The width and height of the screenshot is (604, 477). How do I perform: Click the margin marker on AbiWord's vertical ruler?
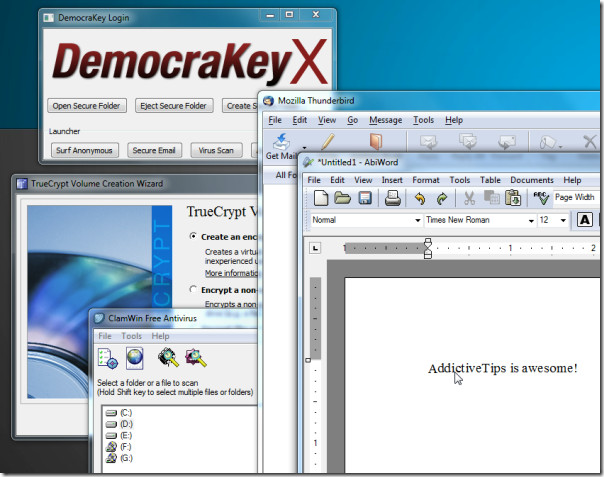tap(308, 360)
